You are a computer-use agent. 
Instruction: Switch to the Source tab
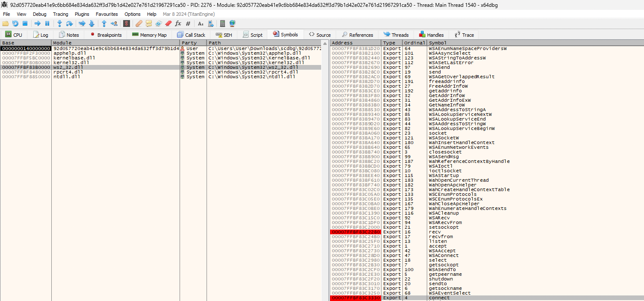tap(320, 35)
